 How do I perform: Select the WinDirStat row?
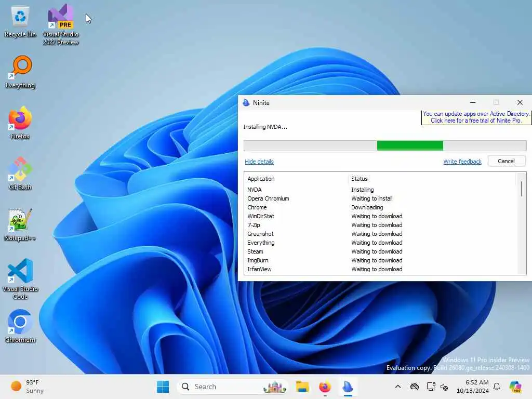click(381, 216)
